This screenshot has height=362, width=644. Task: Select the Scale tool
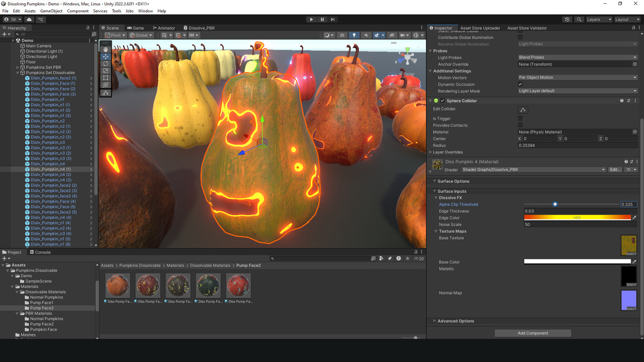[x=105, y=70]
